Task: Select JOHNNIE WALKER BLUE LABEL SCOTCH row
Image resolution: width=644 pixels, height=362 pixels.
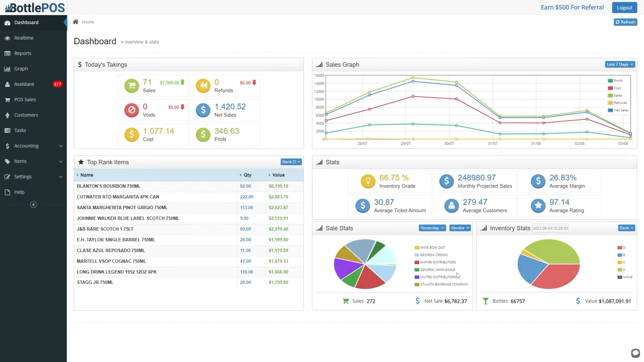Action: pyautogui.click(x=189, y=218)
